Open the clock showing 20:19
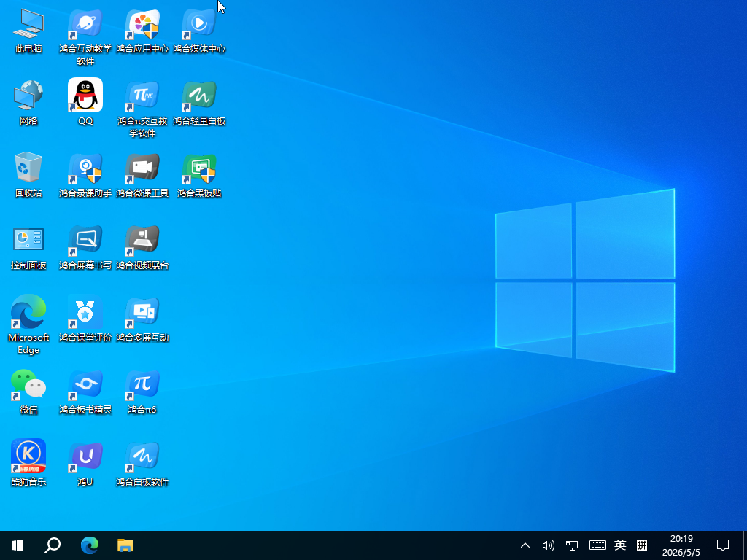Viewport: 747px width, 560px height. [681, 545]
